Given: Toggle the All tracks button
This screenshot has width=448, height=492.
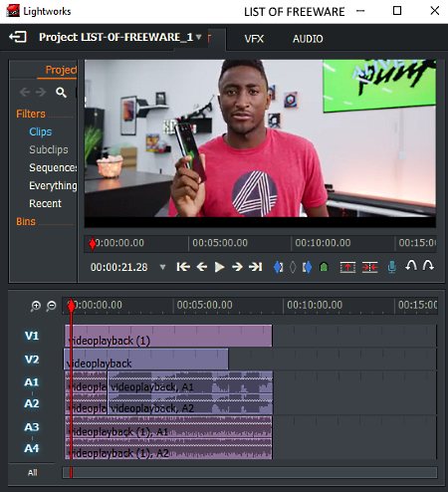Looking at the screenshot, I should pos(33,473).
